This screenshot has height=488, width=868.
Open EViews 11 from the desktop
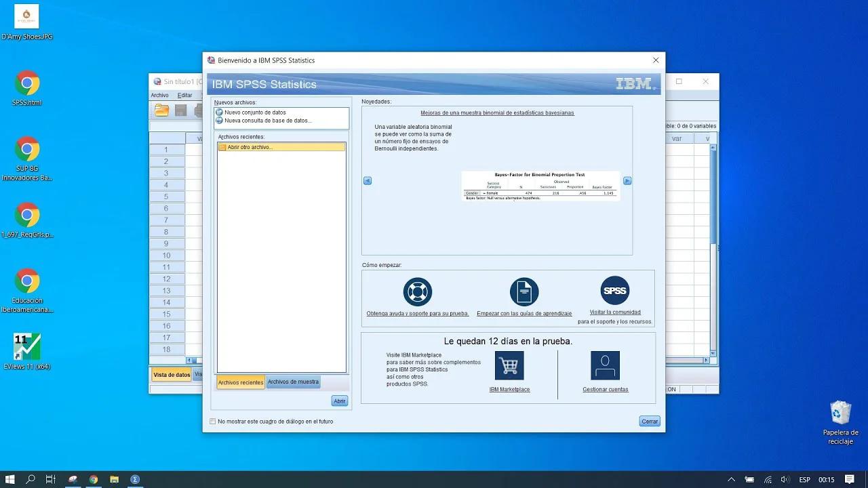(26, 347)
